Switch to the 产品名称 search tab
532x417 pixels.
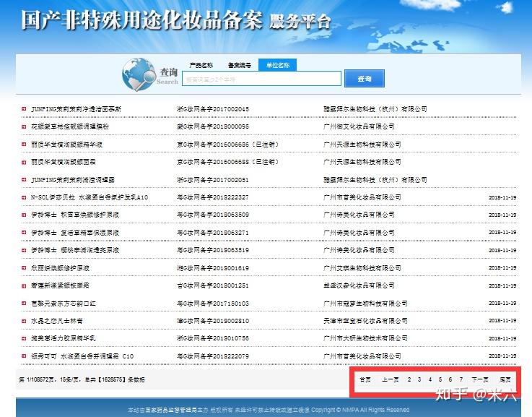(201, 65)
